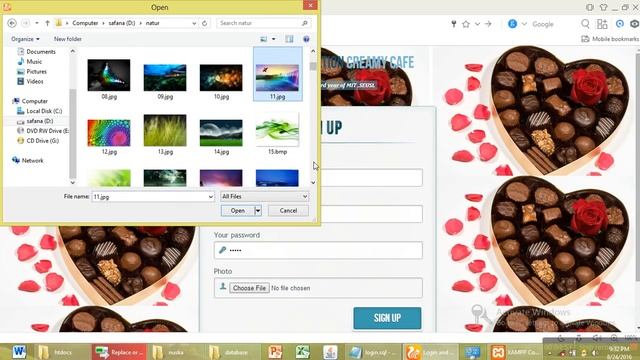The image size is (640, 360).
Task: Open recent locations dropdown arrow
Action: pyautogui.click(x=37, y=23)
